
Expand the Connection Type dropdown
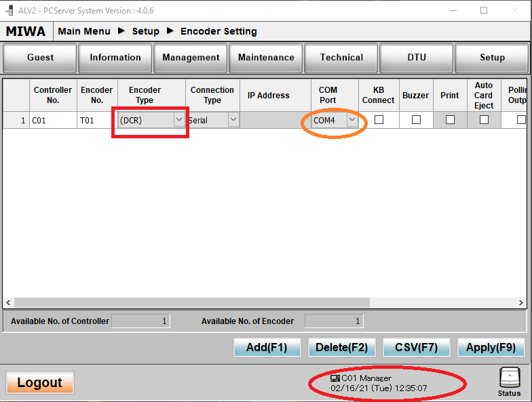pyautogui.click(x=233, y=120)
